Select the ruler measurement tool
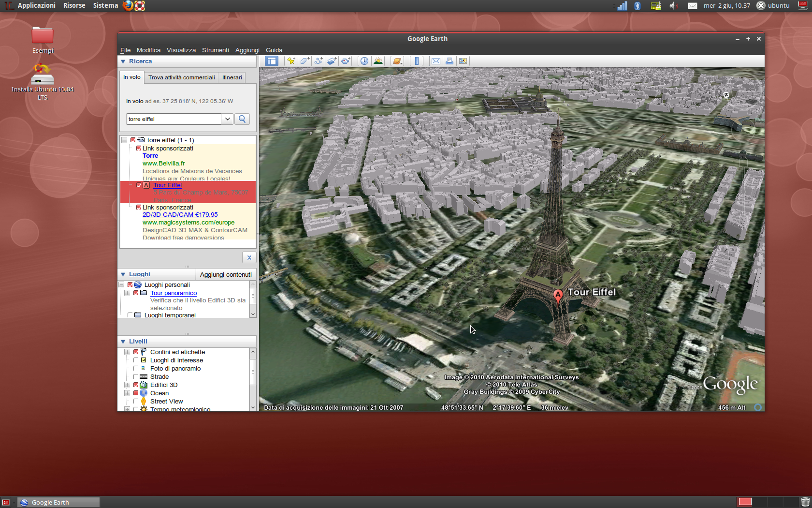The height and width of the screenshot is (508, 812). [417, 61]
